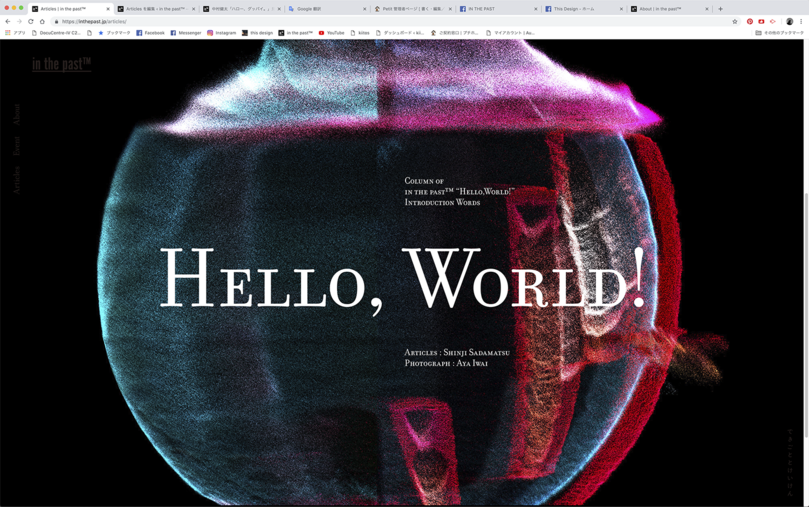The height and width of the screenshot is (507, 809).
Task: Click the browser back arrow
Action: (x=8, y=21)
